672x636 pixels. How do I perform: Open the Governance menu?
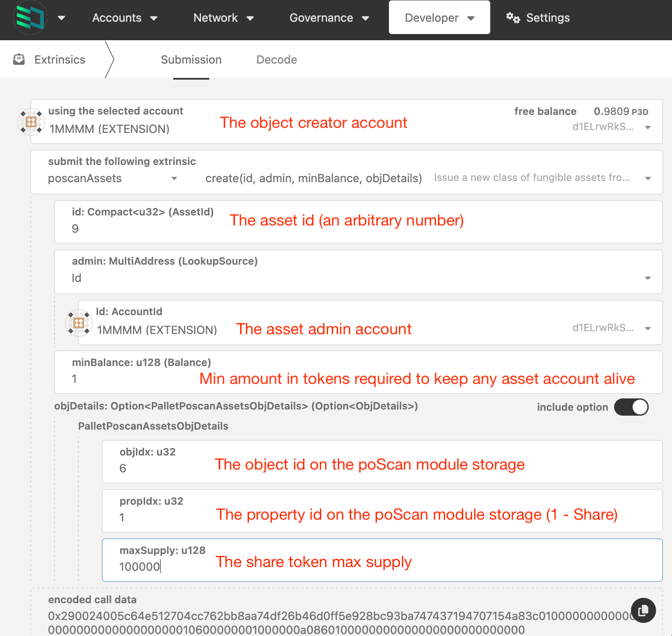coord(329,18)
